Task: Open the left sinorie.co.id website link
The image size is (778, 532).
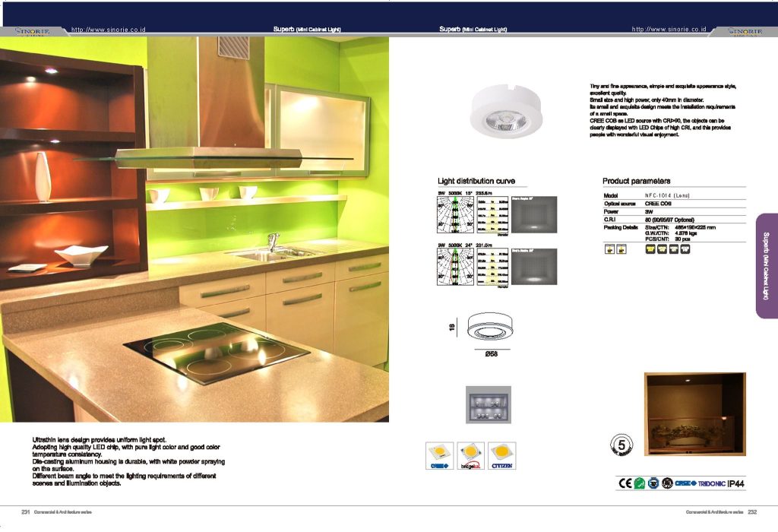Action: tap(108, 30)
